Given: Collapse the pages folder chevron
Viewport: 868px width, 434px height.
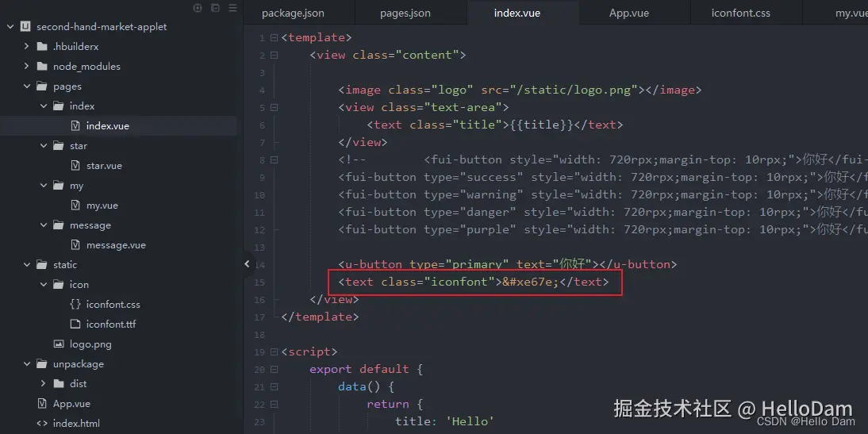Looking at the screenshot, I should (26, 86).
